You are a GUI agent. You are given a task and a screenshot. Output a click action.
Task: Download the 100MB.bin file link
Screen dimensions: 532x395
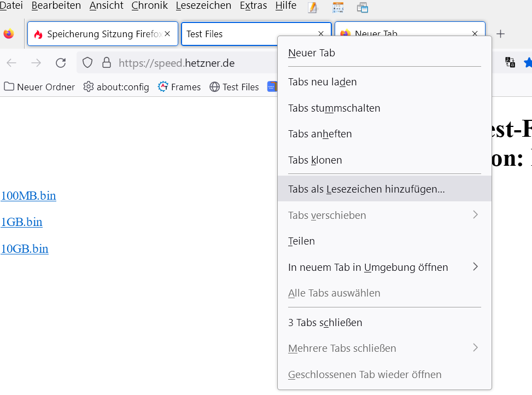click(x=28, y=196)
